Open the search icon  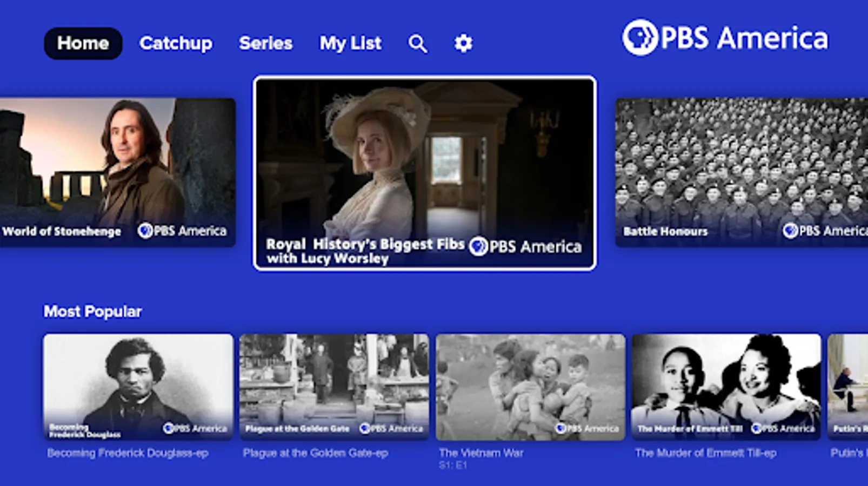click(x=418, y=43)
